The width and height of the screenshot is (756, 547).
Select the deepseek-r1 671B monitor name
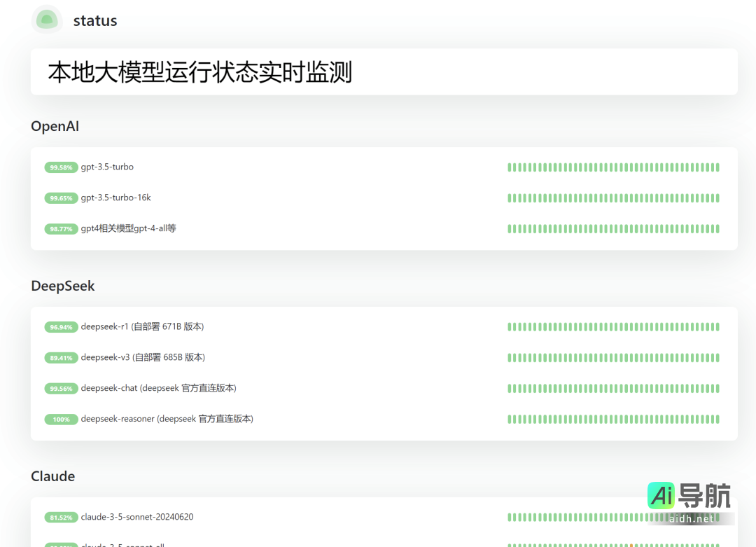142,326
